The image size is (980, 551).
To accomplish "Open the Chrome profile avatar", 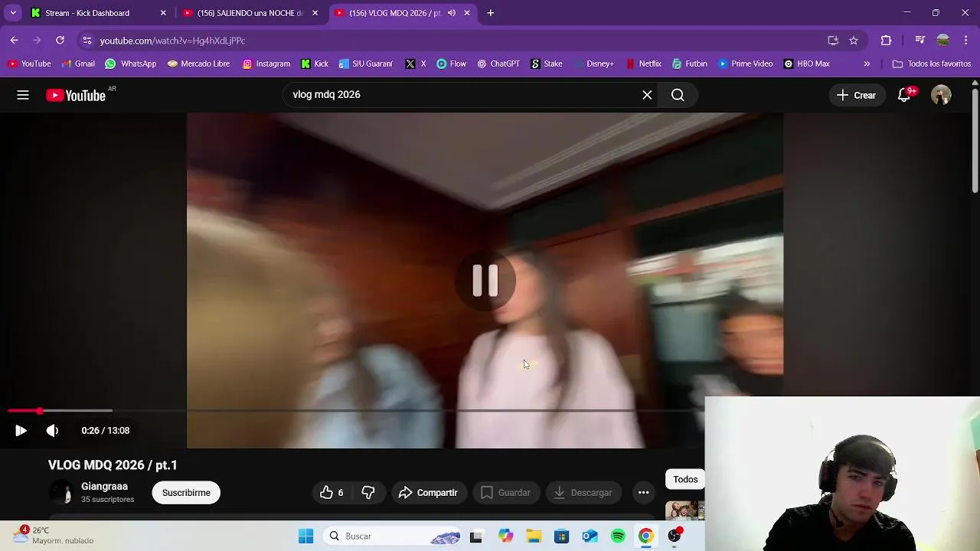I will point(943,41).
